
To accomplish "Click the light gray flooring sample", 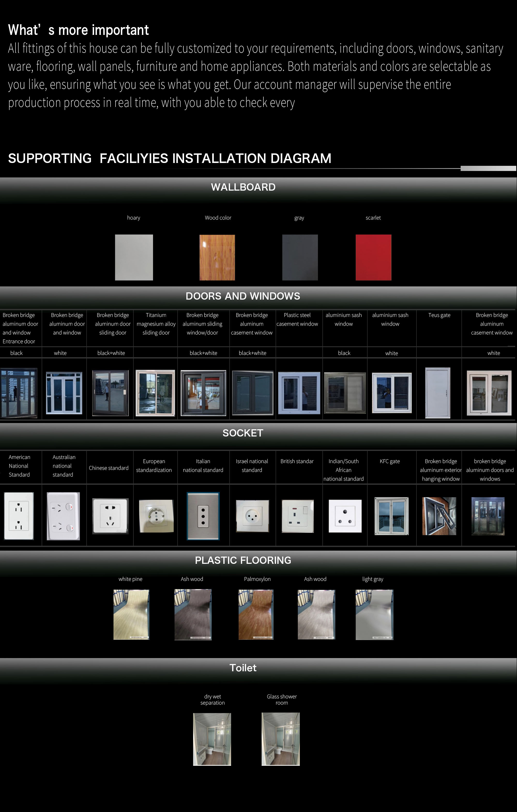I will 374,614.
